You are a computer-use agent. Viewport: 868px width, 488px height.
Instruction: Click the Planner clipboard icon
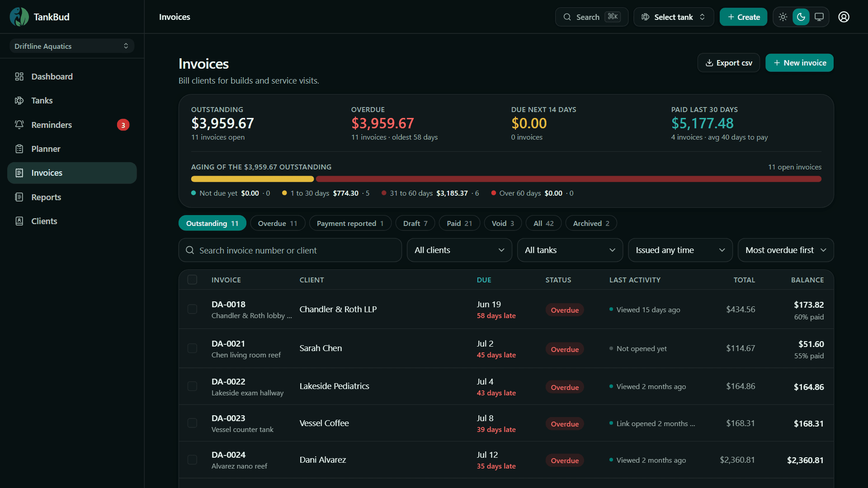coord(19,149)
